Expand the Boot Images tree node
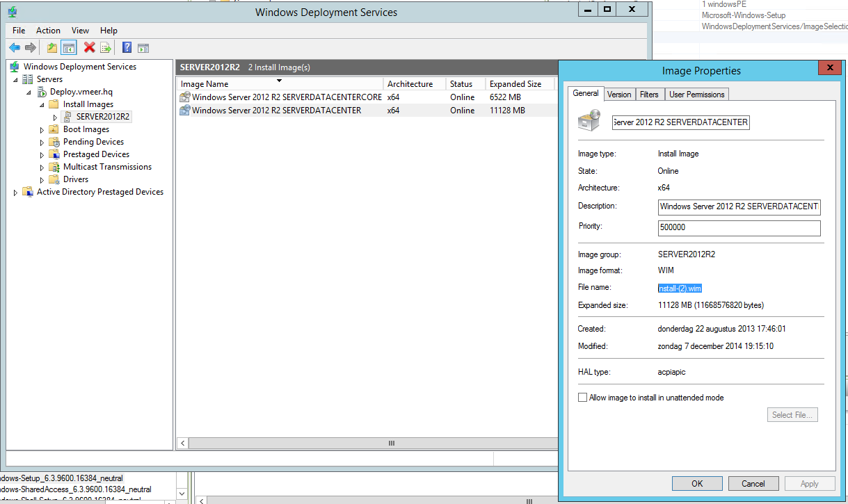This screenshot has width=848, height=504. (x=42, y=130)
